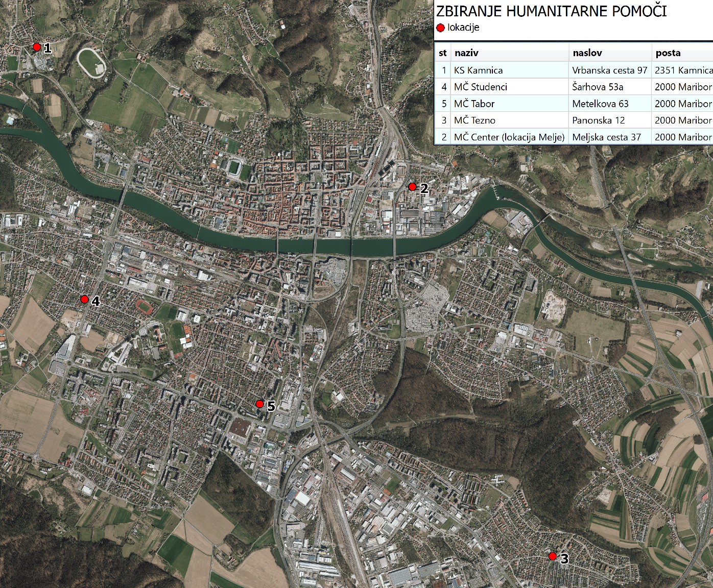This screenshot has width=713, height=588.
Task: Click the 'ZBIRANJE HUMANITARNE POMOČI' title
Action: click(551, 11)
